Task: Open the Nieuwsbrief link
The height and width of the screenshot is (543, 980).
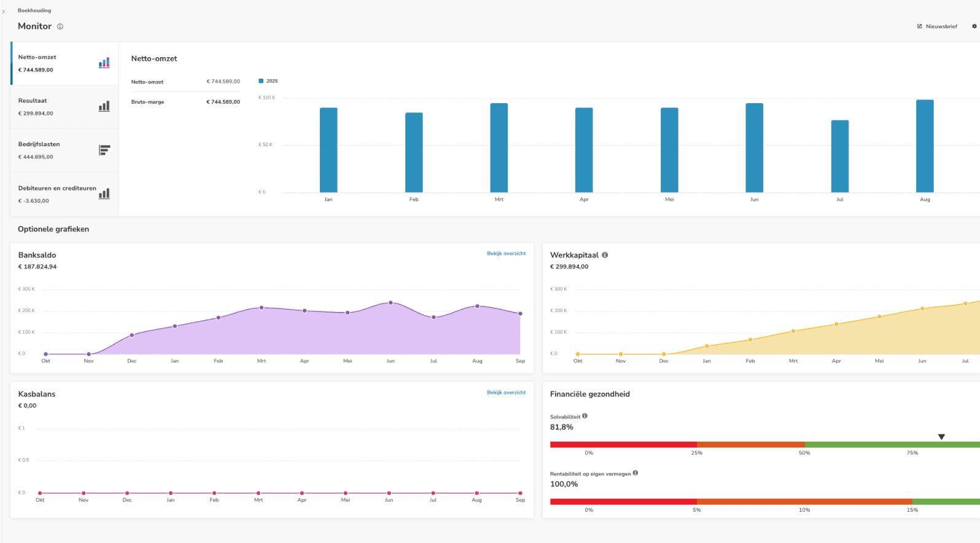Action: pos(937,26)
